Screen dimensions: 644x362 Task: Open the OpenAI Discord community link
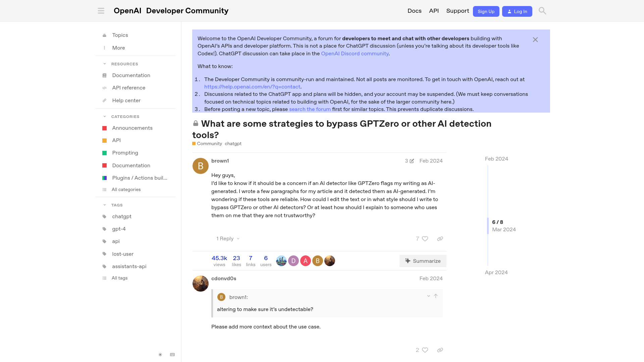355,54
